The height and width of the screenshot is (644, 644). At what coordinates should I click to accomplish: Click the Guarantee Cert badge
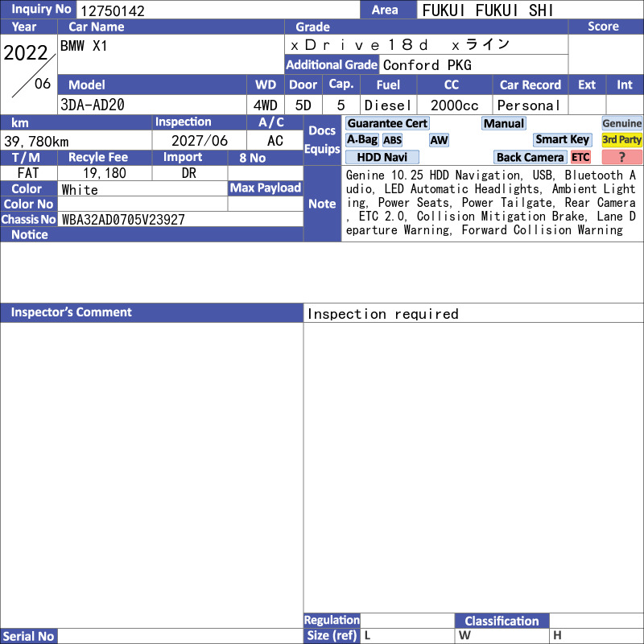click(387, 123)
